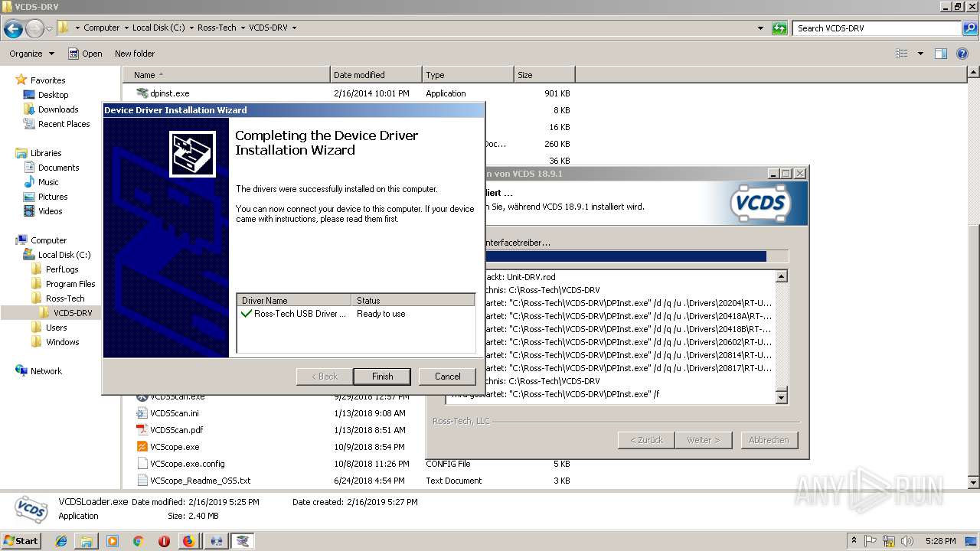Click the search magnifier icon

(969, 28)
